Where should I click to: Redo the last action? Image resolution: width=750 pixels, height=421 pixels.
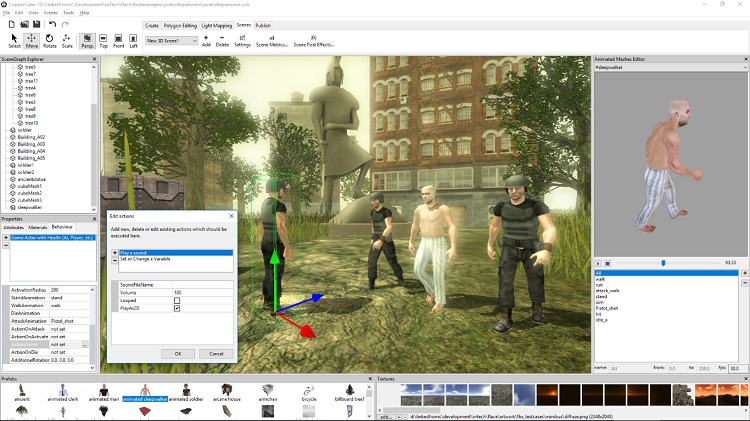[x=65, y=24]
